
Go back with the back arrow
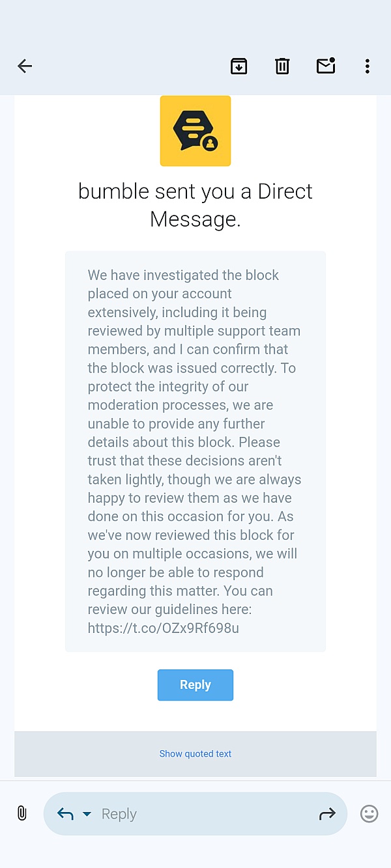25,66
